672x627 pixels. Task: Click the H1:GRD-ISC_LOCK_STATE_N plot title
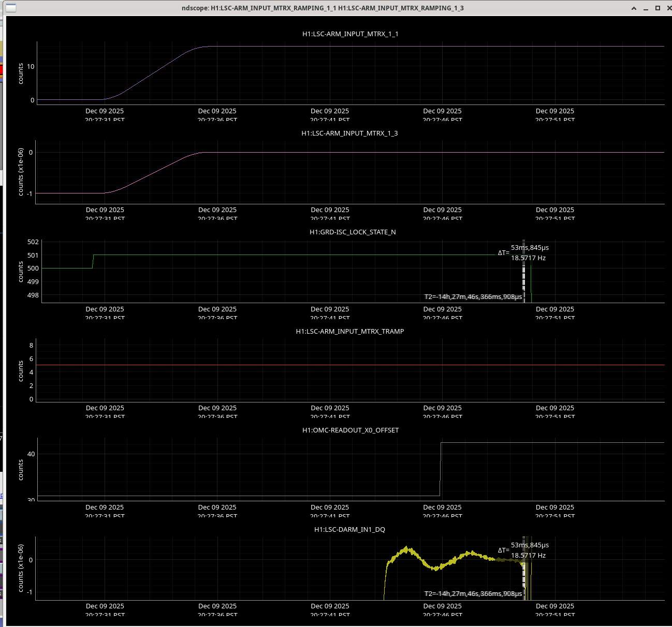(352, 232)
